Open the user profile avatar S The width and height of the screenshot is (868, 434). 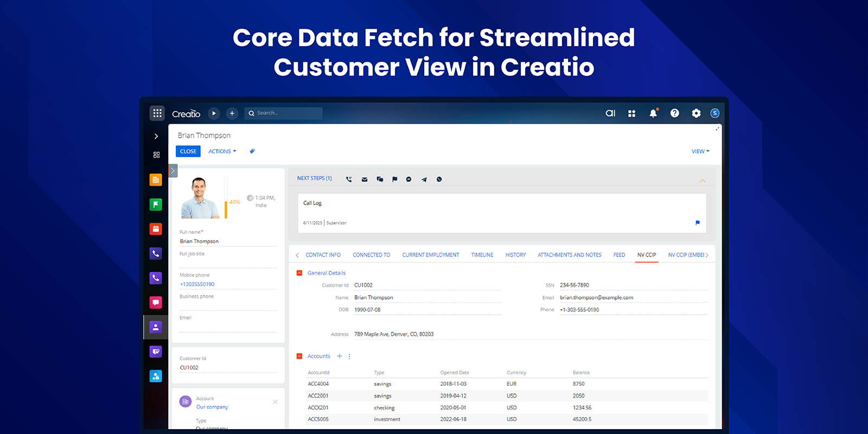click(715, 113)
